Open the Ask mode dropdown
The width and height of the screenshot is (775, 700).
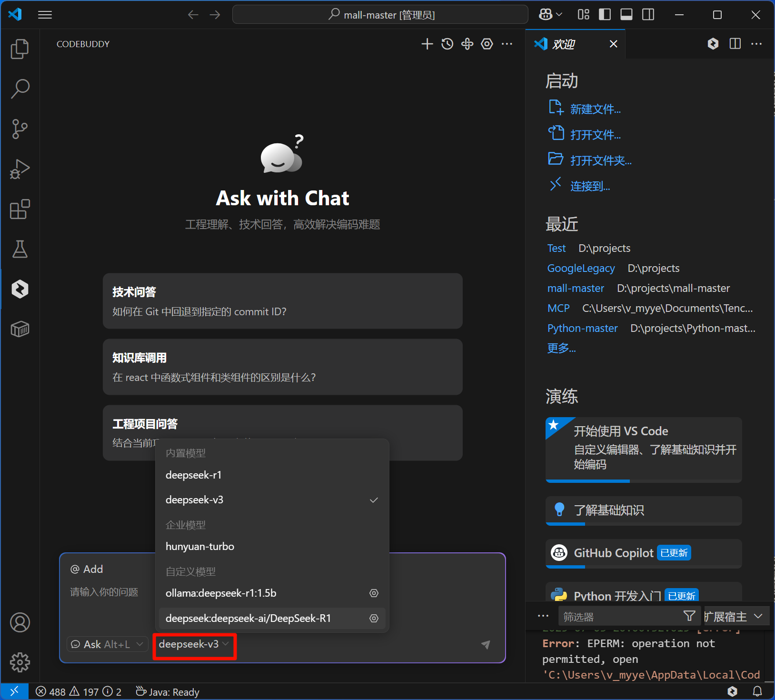coord(107,644)
